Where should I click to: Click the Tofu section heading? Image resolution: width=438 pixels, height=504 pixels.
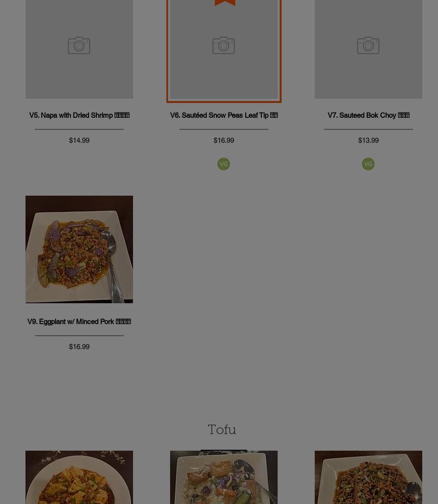tap(222, 430)
